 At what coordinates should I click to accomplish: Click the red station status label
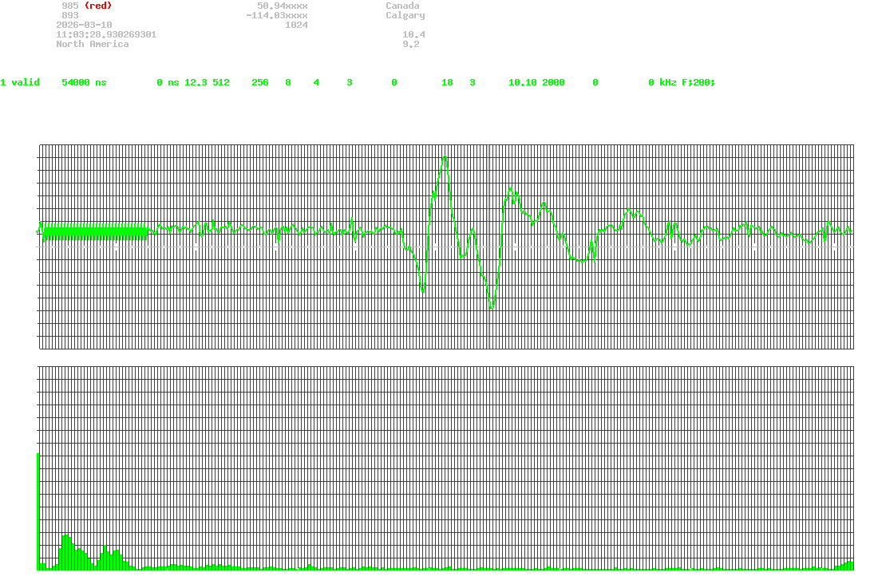97,6
